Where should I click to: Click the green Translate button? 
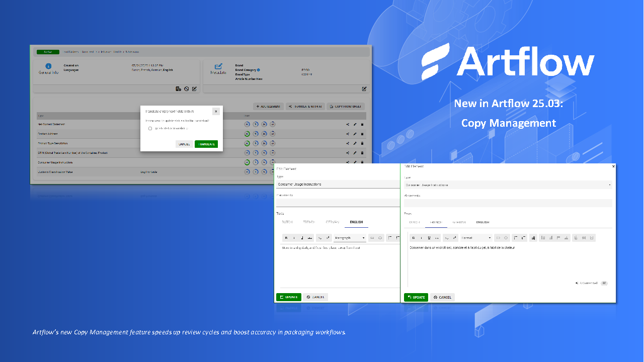coord(206,144)
